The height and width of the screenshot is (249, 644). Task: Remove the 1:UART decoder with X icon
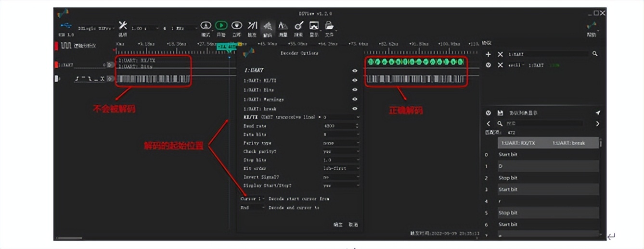500,54
